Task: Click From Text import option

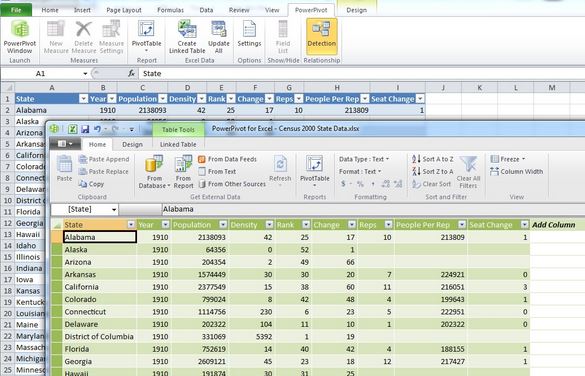Action: coord(217,172)
